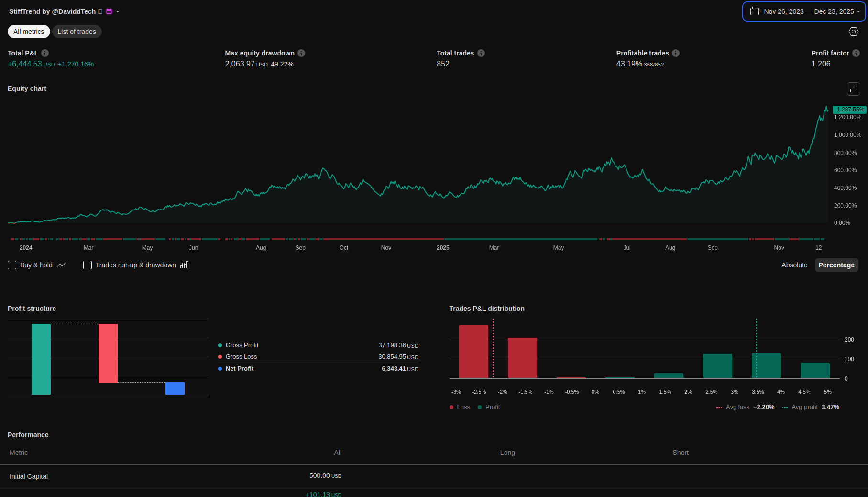868x497 pixels.
Task: Click the info icon next to Total trades
Action: 481,53
